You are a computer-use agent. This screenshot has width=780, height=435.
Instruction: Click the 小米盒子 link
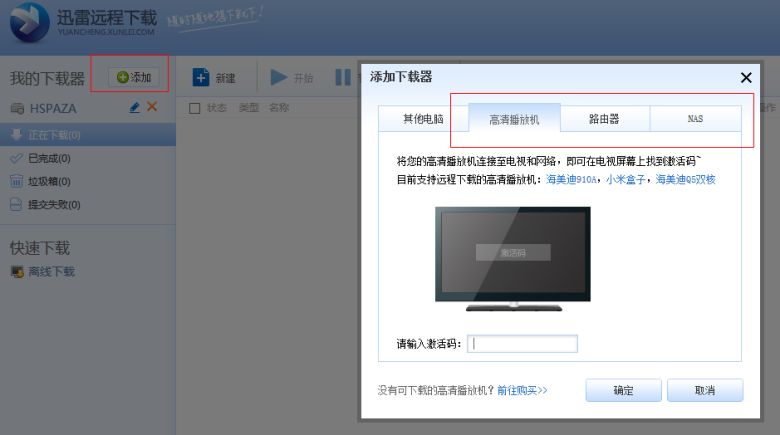626,180
